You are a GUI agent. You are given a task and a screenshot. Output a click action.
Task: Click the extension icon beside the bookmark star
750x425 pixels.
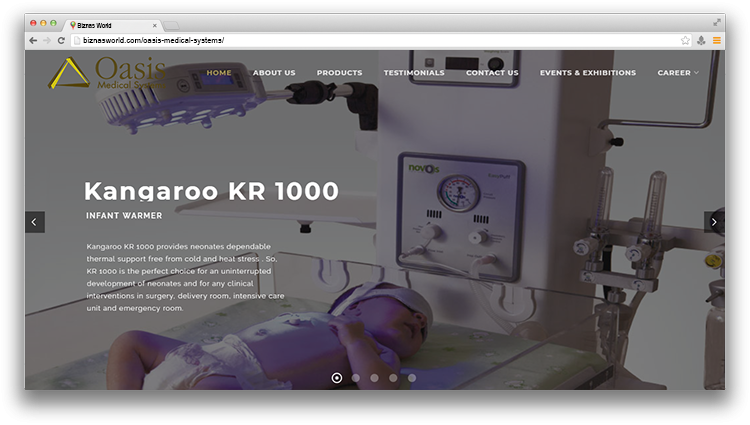[701, 40]
